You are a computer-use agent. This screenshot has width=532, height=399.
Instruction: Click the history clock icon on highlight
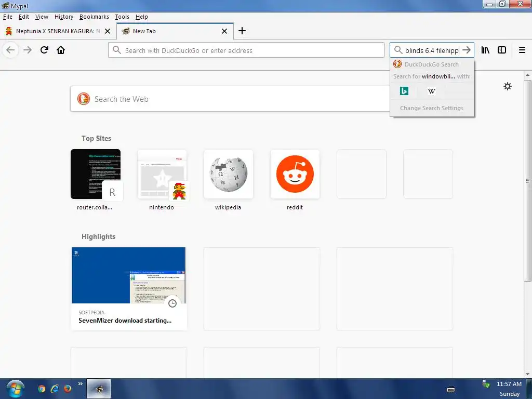click(x=172, y=303)
